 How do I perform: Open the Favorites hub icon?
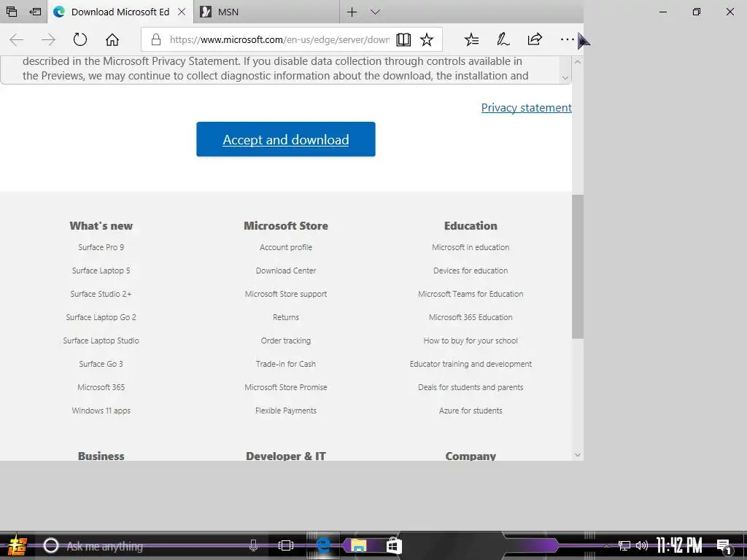[472, 39]
